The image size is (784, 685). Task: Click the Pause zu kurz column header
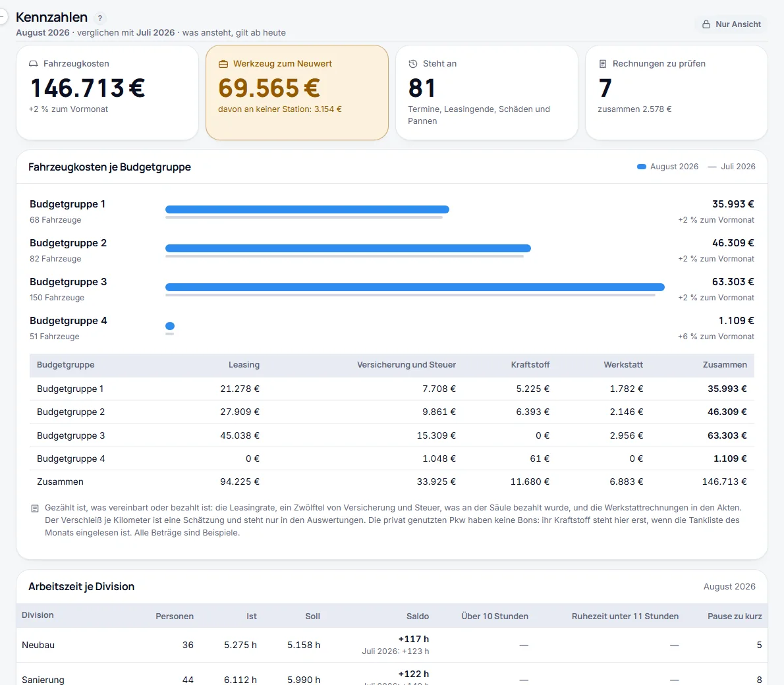click(x=735, y=616)
